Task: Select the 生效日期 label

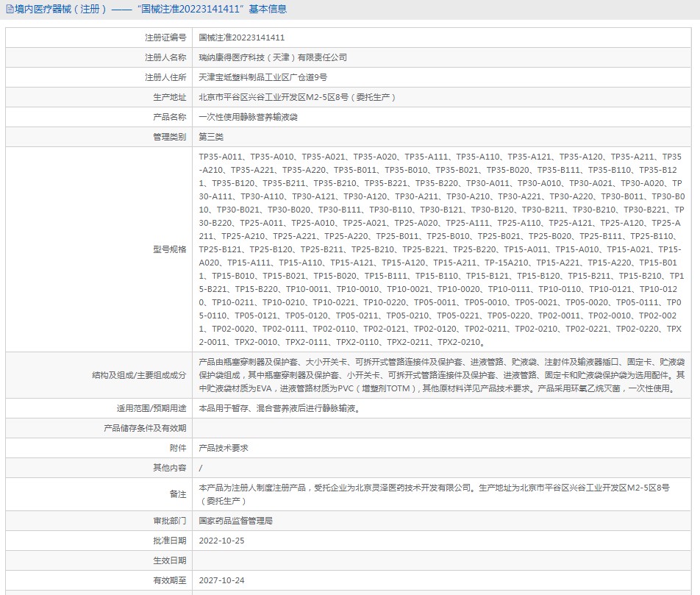Action: pyautogui.click(x=170, y=560)
